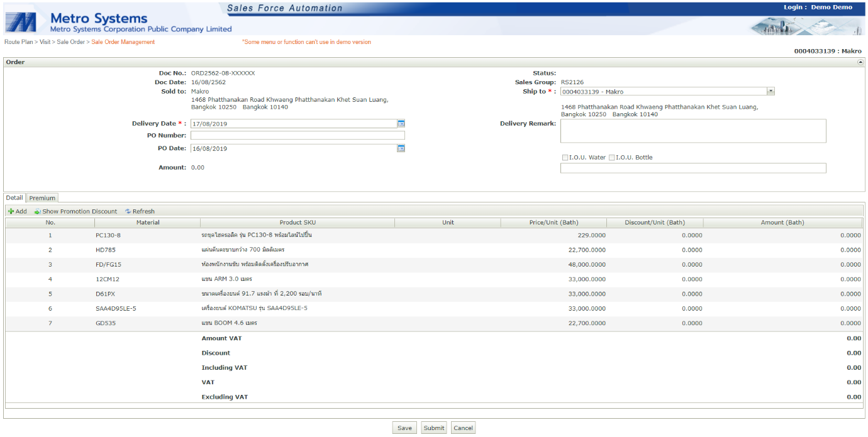This screenshot has height=437, width=868.
Task: Click the Including VAT total label
Action: [225, 368]
